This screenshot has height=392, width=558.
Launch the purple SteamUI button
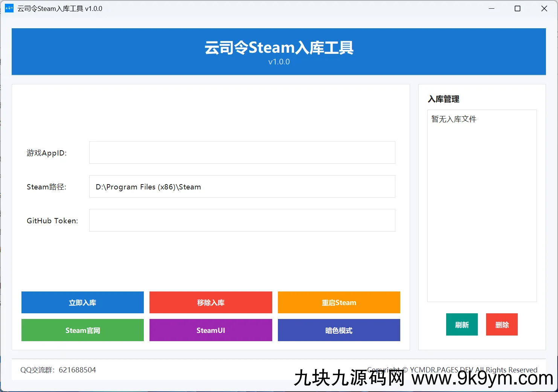point(210,330)
